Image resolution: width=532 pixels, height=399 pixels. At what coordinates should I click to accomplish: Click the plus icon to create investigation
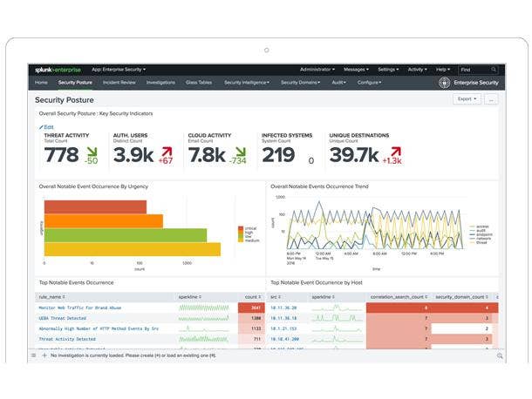point(44,355)
